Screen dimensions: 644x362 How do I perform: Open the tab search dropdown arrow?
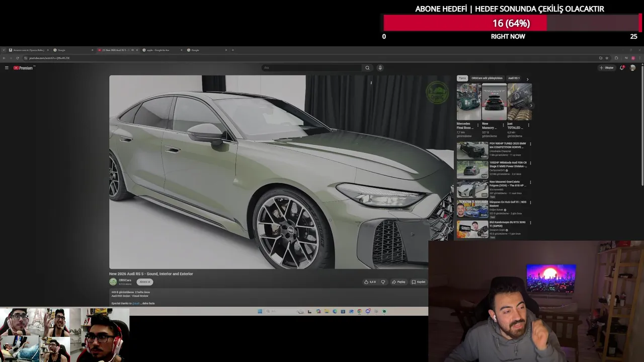[x=4, y=50]
